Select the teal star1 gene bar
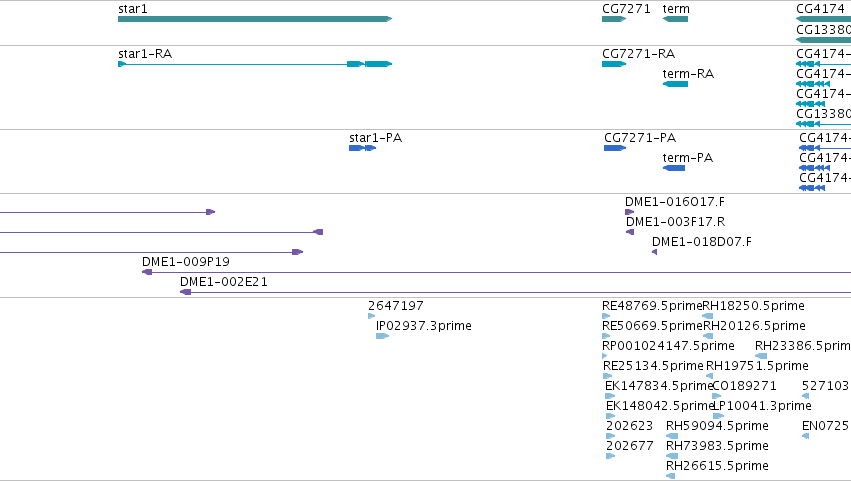This screenshot has width=851, height=481. pos(255,19)
